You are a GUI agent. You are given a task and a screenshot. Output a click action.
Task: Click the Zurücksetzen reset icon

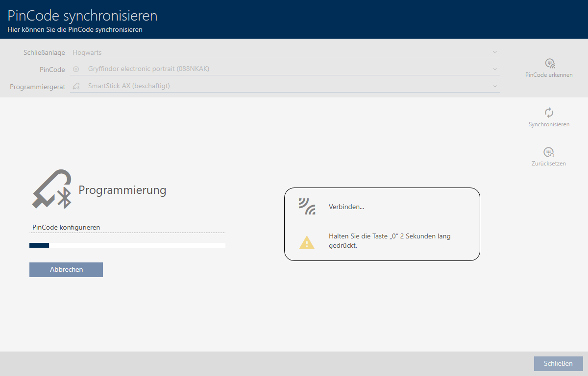pos(549,152)
